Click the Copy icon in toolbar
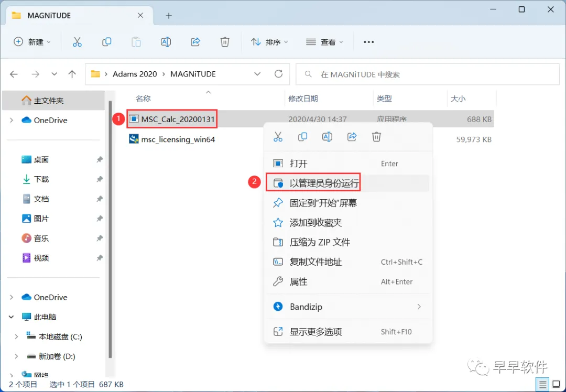This screenshot has height=392, width=566. 106,42
